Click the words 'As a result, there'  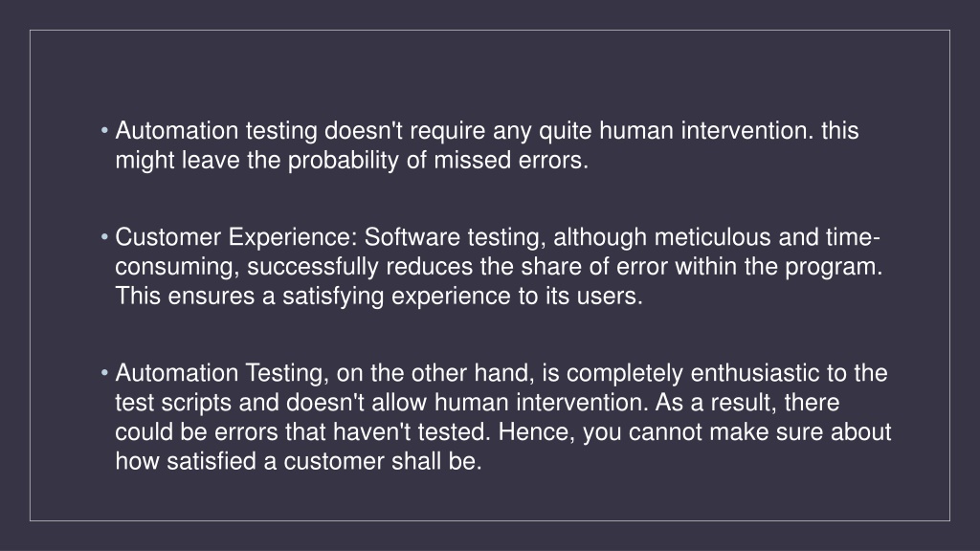(x=746, y=403)
